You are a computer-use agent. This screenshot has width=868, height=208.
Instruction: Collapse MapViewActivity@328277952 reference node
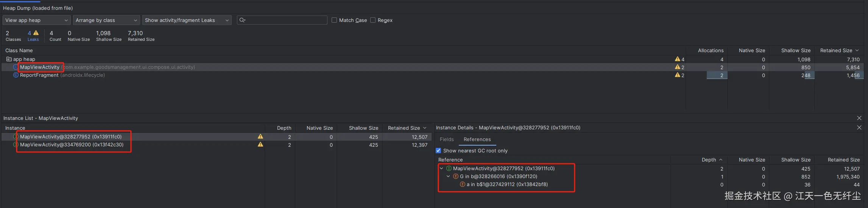point(441,168)
